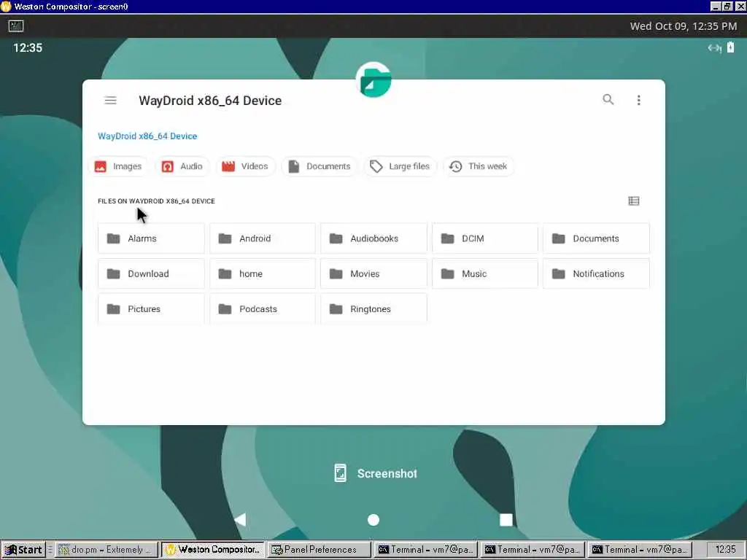Switch to Panel Preferences taskbar item
This screenshot has width=747, height=560.
pyautogui.click(x=320, y=550)
